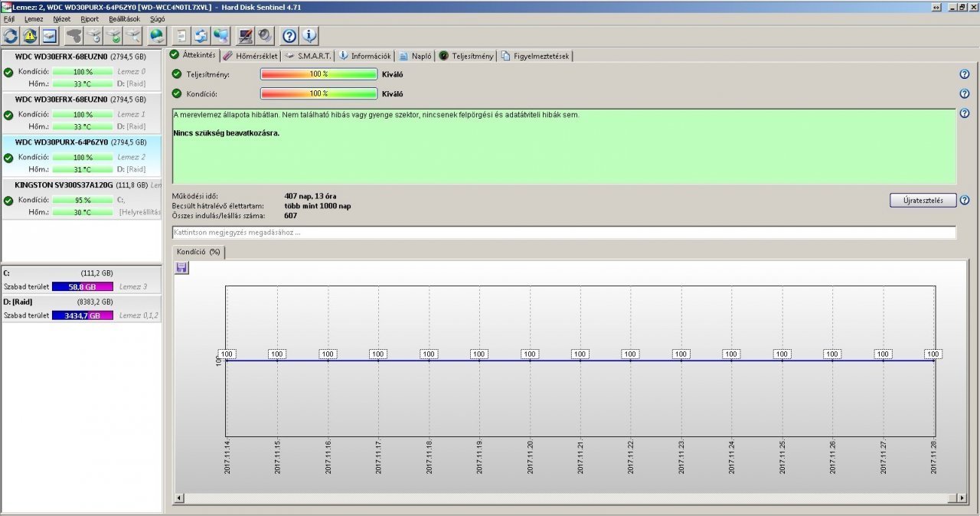Image resolution: width=980 pixels, height=516 pixels.
Task: Click the globe icon in the toolbar
Action: pyautogui.click(x=156, y=35)
